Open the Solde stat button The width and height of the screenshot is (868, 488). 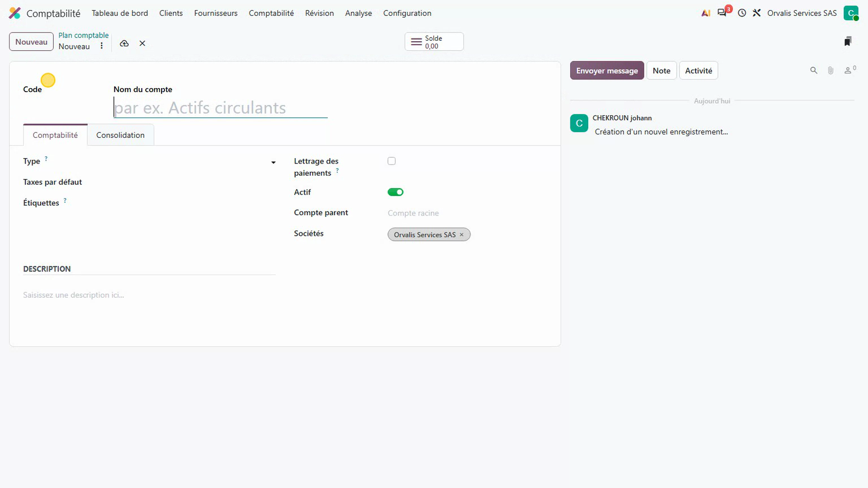click(434, 42)
